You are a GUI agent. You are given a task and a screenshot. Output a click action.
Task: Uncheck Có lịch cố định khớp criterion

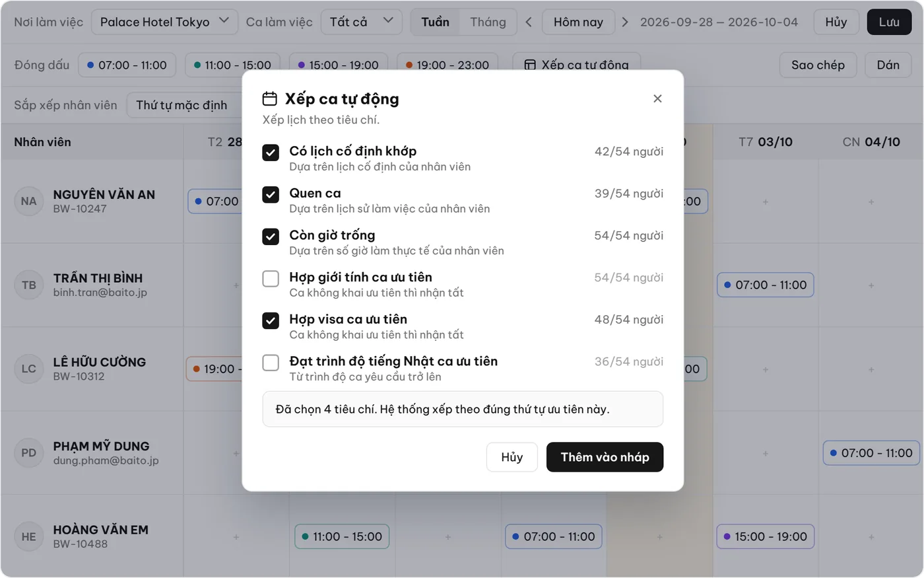pos(271,153)
